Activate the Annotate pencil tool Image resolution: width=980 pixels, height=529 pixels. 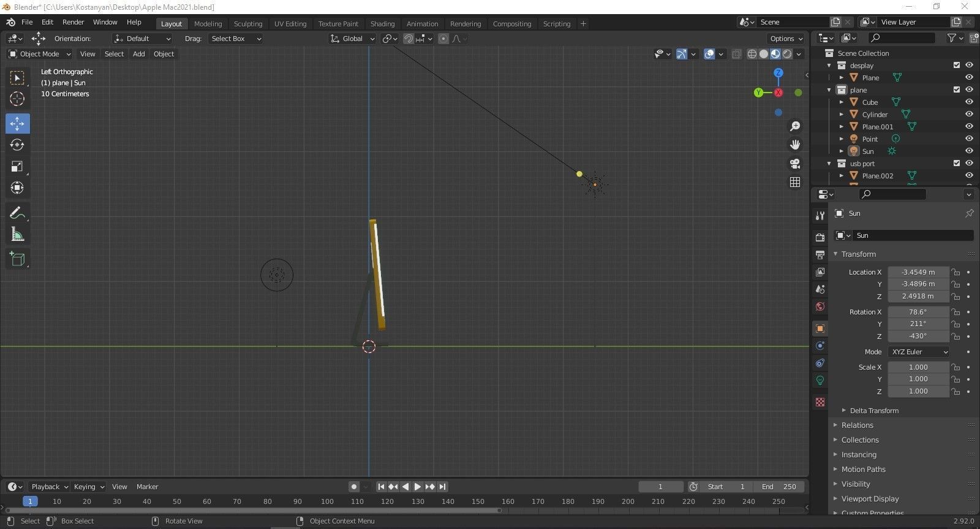[17, 213]
